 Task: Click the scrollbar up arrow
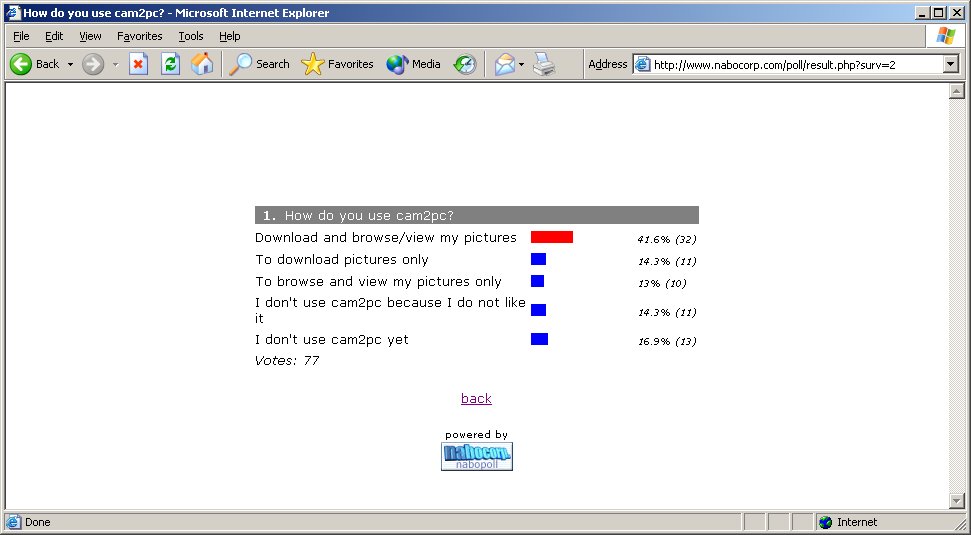[x=957, y=91]
